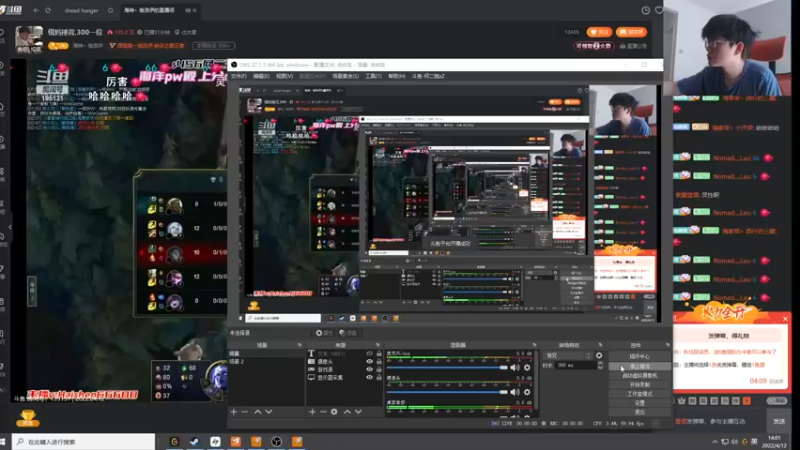Toggle visibility of the game source
Screen dimensions: 800x450
pyautogui.click(x=369, y=369)
